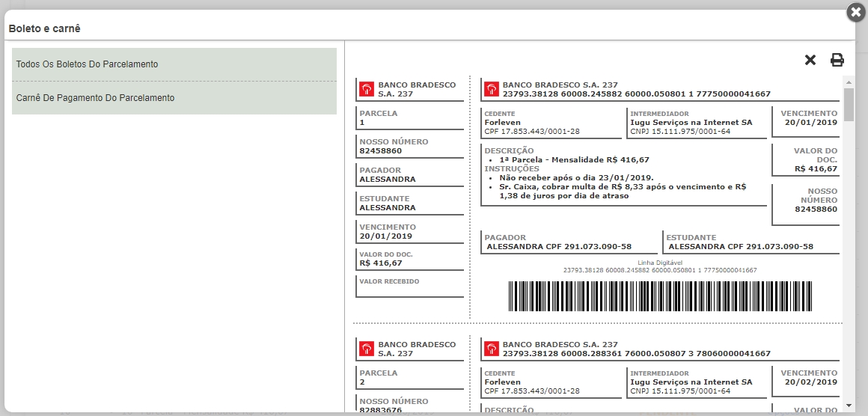Print the boletos with the printer icon
Viewport: 868px width, 416px height.
(x=837, y=61)
